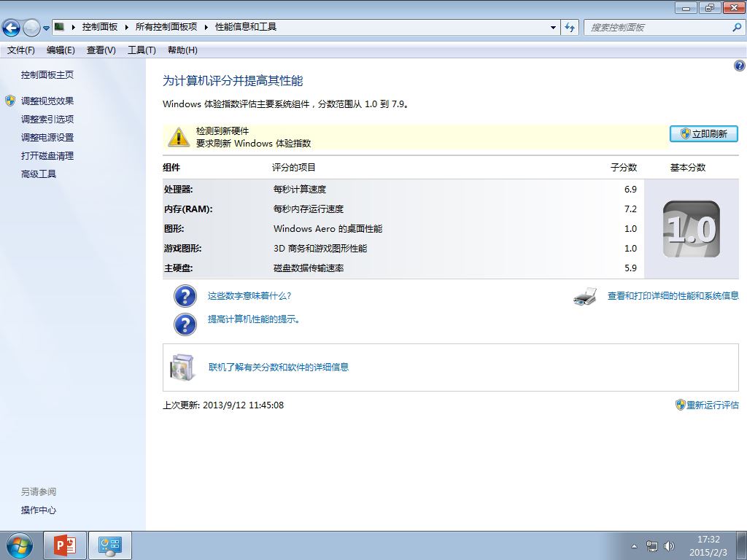Click the refresh button beside address bar
The width and height of the screenshot is (747, 560).
pos(570,28)
